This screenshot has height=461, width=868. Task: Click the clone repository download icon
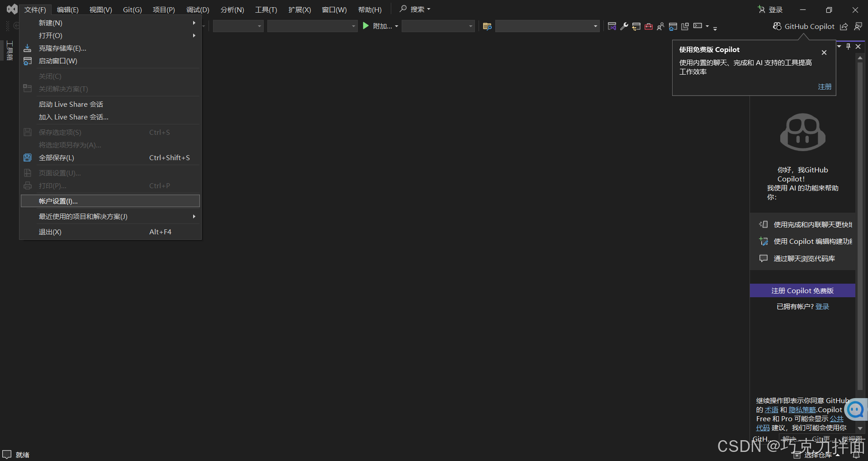(x=28, y=48)
